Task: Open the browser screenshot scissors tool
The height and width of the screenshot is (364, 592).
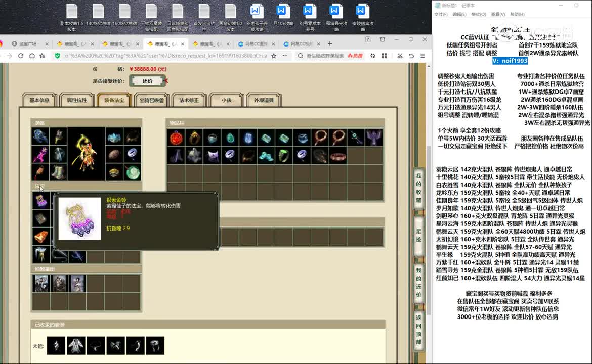Action: [x=400, y=56]
